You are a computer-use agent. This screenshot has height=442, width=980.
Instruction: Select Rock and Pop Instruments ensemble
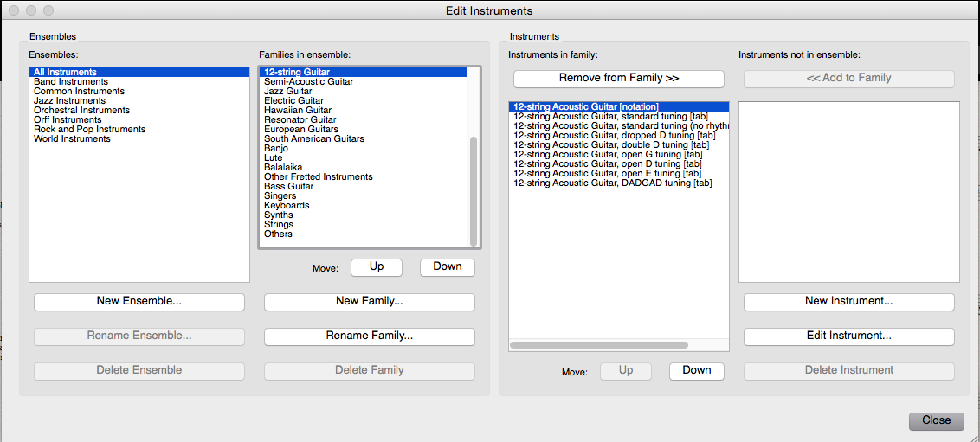coord(89,130)
